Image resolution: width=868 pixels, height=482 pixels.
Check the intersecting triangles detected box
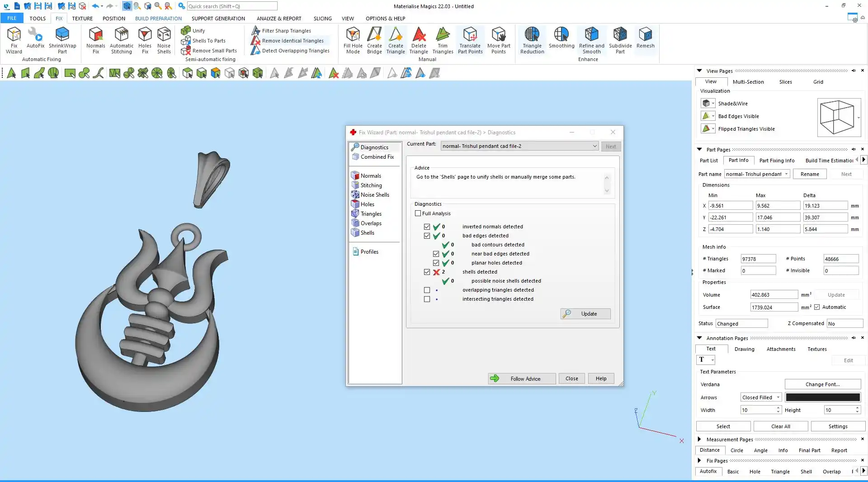[427, 299]
